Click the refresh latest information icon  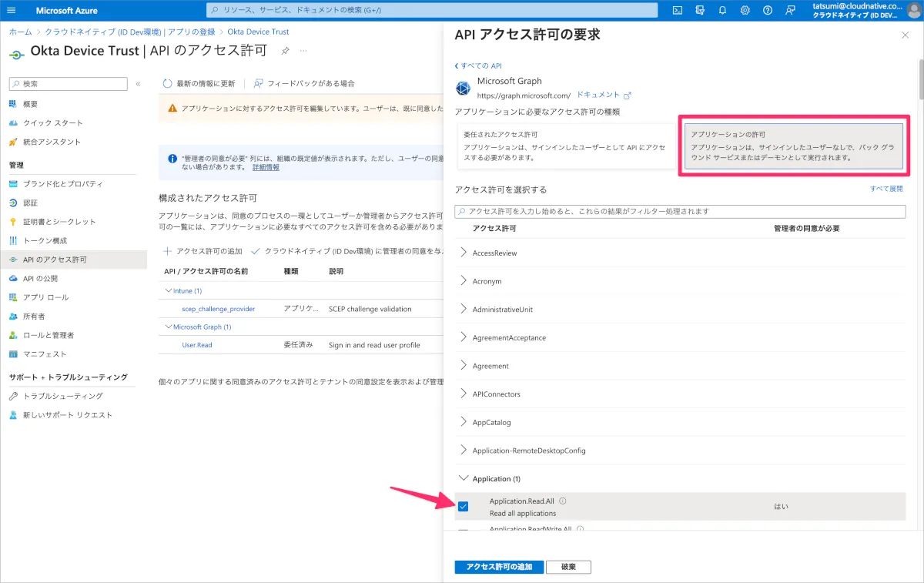[x=168, y=83]
